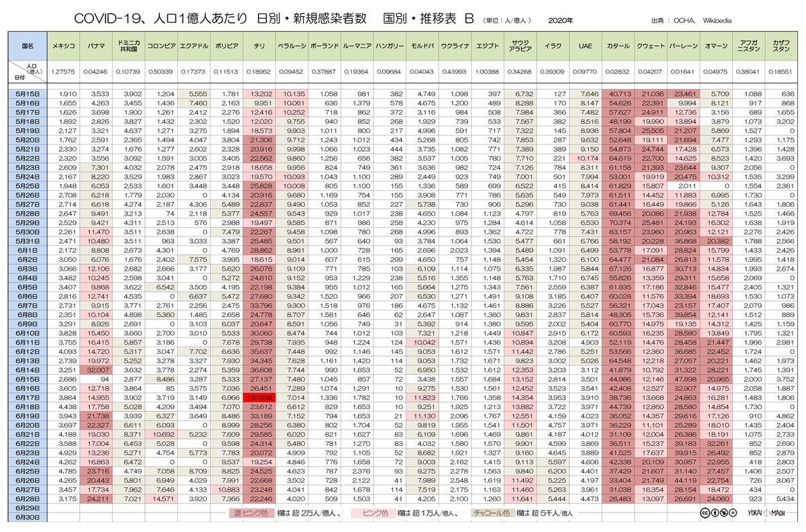Screen dimensions: 806x532
Task: Click the 6月29日 date row label
Action: coord(29,508)
